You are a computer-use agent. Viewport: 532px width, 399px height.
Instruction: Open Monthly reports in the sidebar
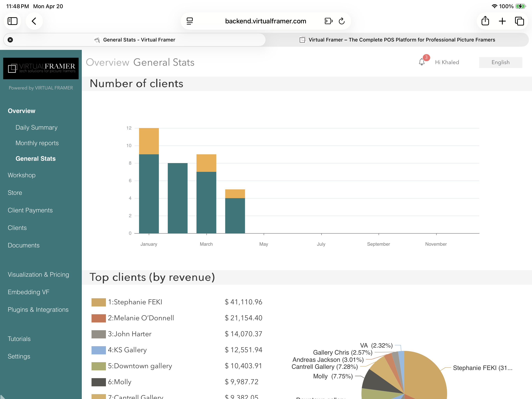[x=37, y=143]
